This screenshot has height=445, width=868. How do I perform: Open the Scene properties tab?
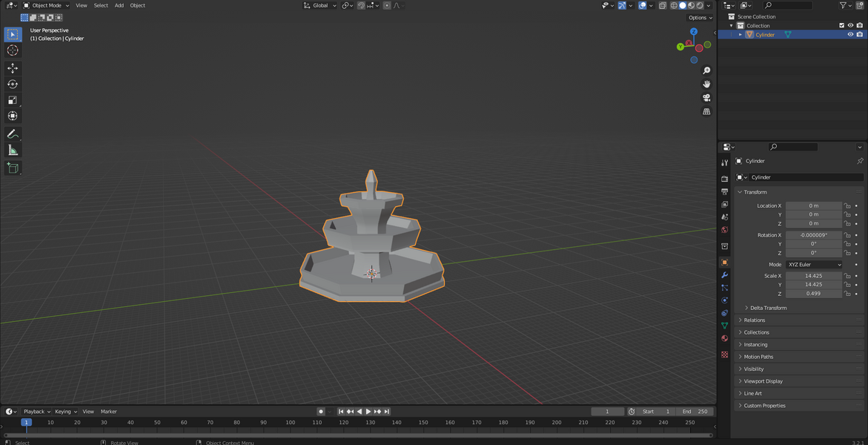(725, 217)
